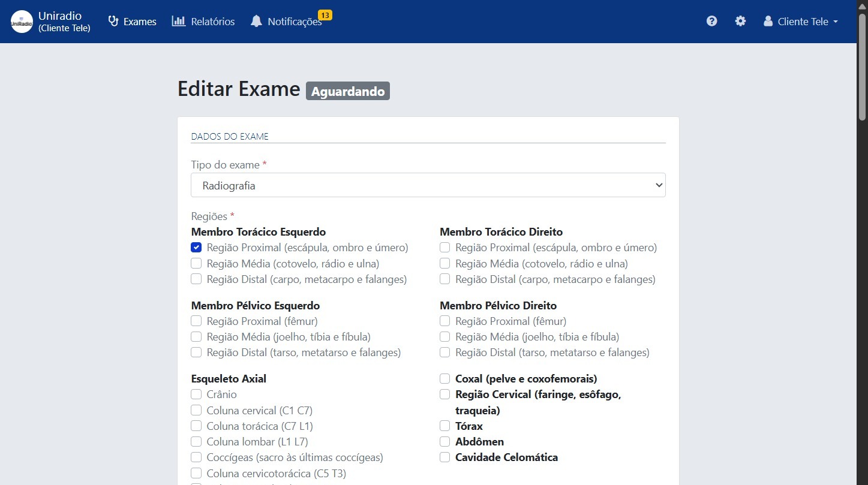Open the Exames section icon

(x=113, y=20)
